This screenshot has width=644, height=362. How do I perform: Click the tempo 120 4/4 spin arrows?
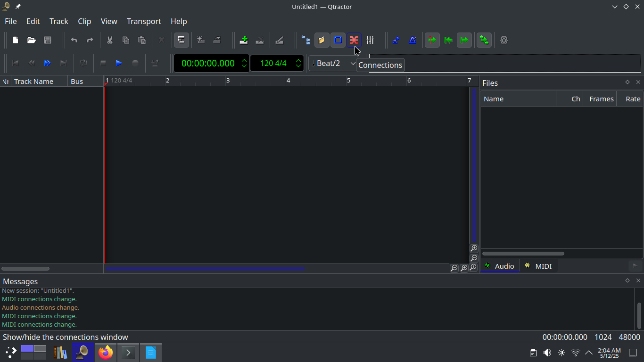point(298,63)
